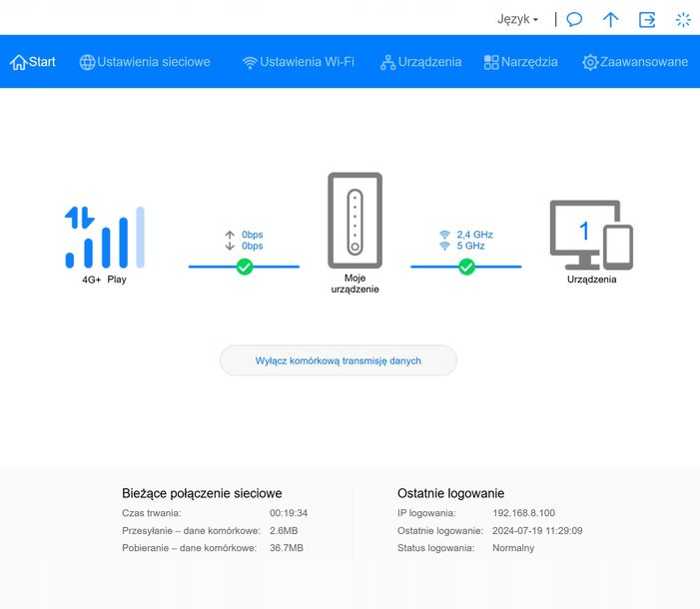Click the internet connection green checkmark
The height and width of the screenshot is (609, 700).
244,267
